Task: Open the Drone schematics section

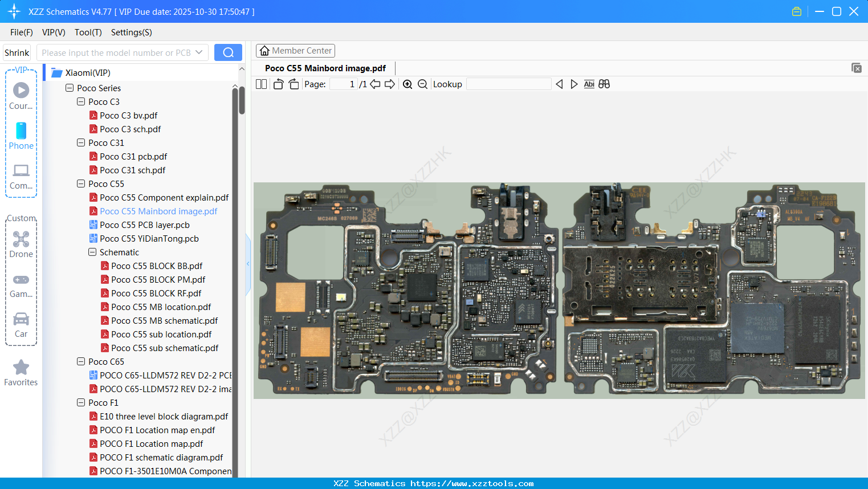Action: 21,245
